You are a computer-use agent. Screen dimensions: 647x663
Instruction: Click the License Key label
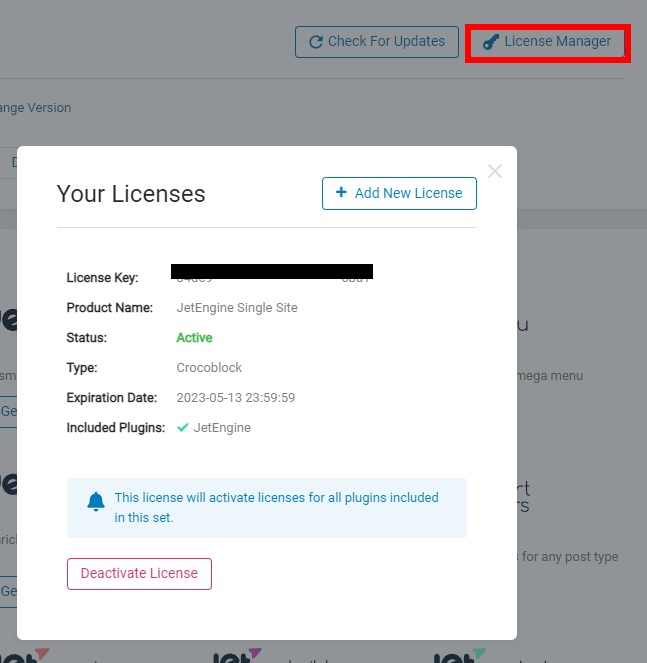click(x=102, y=278)
